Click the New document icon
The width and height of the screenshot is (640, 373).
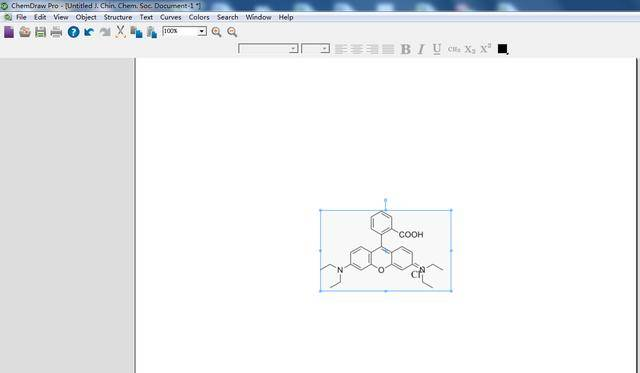pyautogui.click(x=9, y=32)
